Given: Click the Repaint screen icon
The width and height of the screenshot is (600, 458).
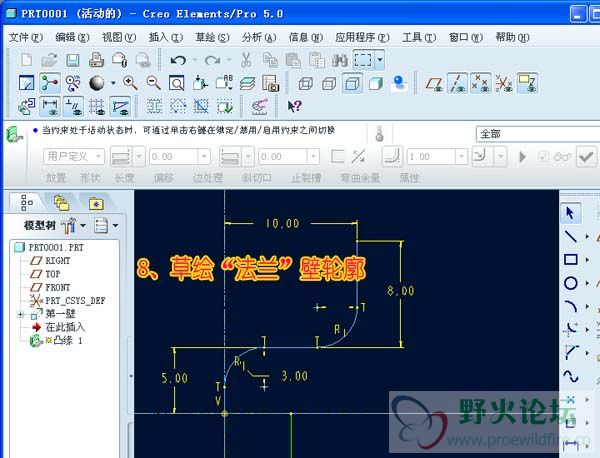Looking at the screenshot, I should click(26, 83).
